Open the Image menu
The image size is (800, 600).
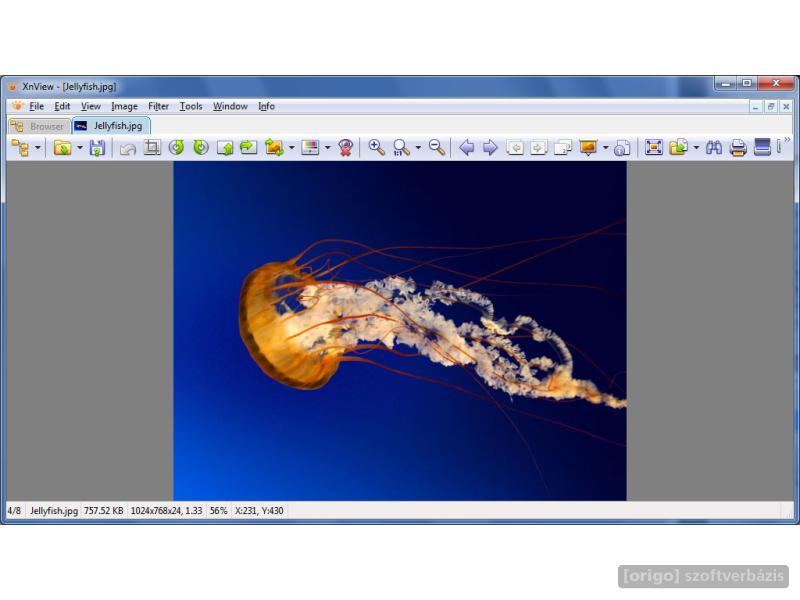pos(124,107)
